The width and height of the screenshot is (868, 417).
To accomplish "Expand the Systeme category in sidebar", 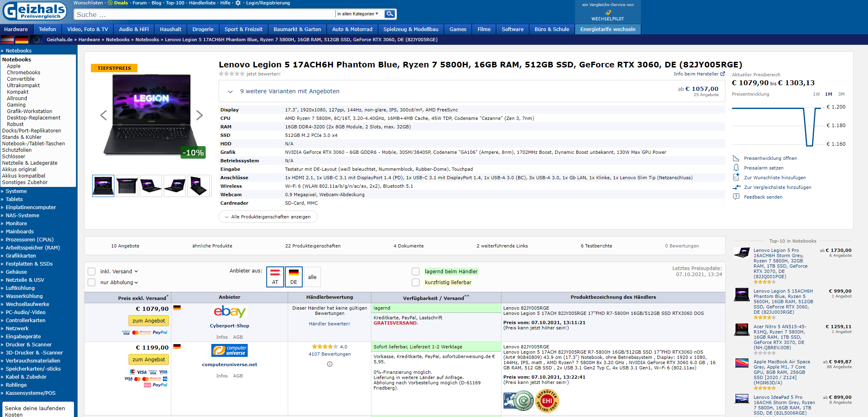I will pos(16,191).
